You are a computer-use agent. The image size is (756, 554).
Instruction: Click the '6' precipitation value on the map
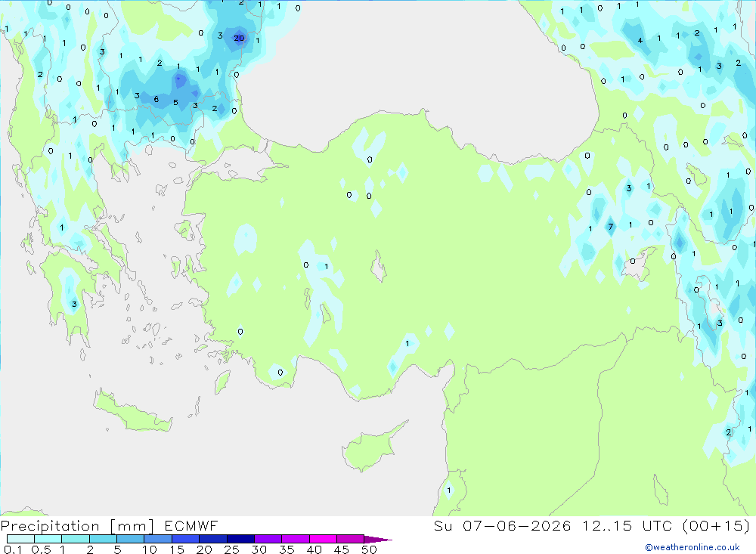coord(156,99)
